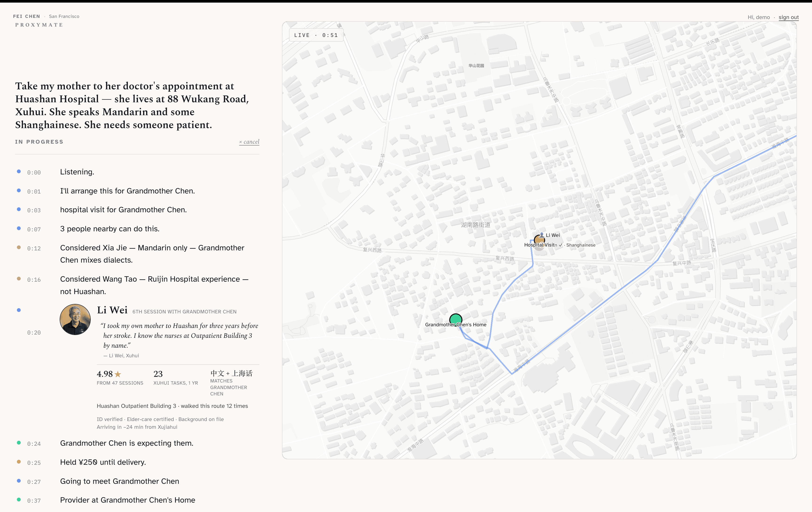Click the ID verified credentials line
The height and width of the screenshot is (512, 812).
click(160, 419)
